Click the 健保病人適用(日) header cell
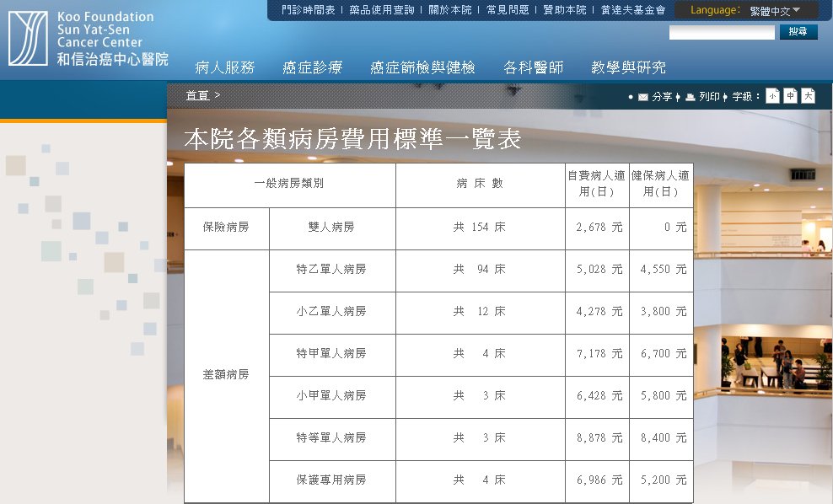This screenshot has width=833, height=504. 661,185
